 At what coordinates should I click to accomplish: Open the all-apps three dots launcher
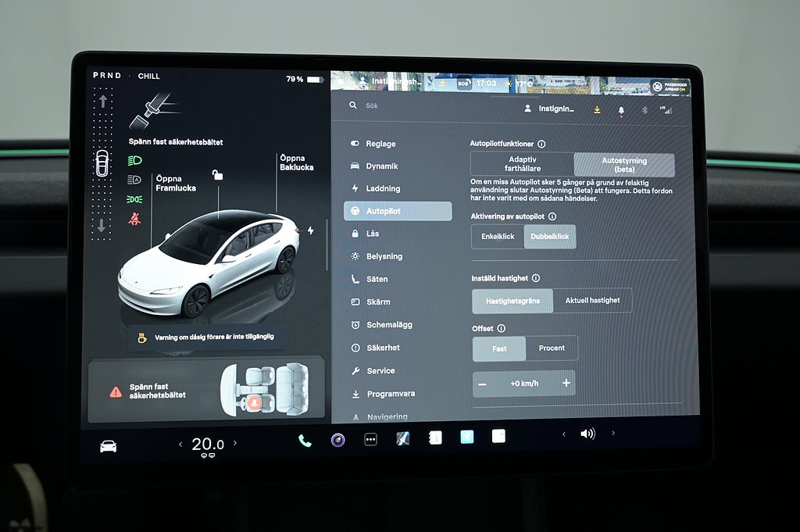pyautogui.click(x=371, y=440)
